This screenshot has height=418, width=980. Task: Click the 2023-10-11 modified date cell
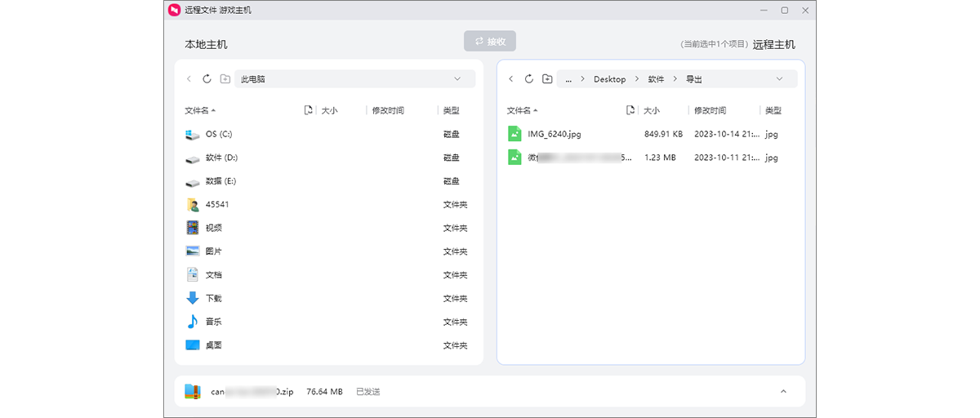pyautogui.click(x=727, y=158)
